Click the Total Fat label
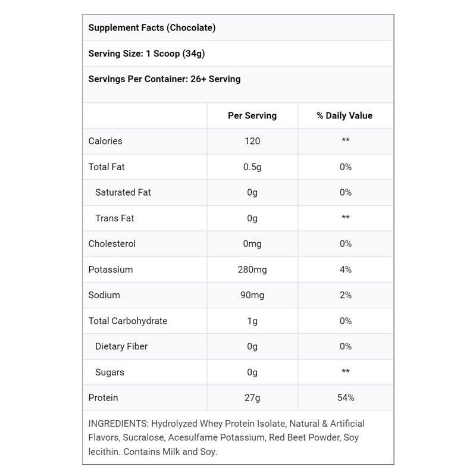The width and height of the screenshot is (476, 476). click(107, 167)
